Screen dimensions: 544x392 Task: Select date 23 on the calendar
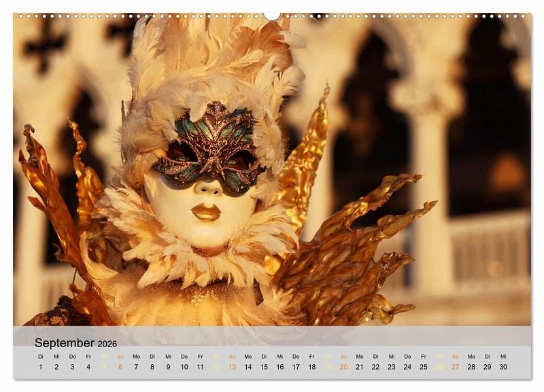point(391,367)
